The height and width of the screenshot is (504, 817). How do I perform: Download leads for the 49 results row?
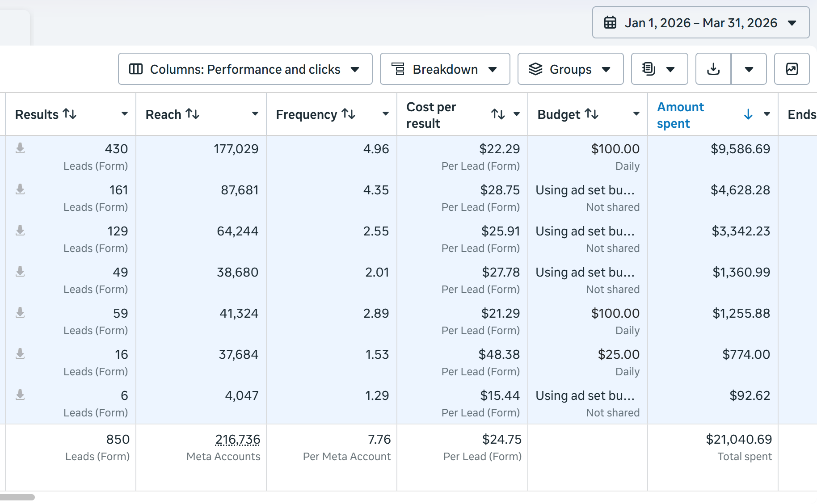coord(20,272)
